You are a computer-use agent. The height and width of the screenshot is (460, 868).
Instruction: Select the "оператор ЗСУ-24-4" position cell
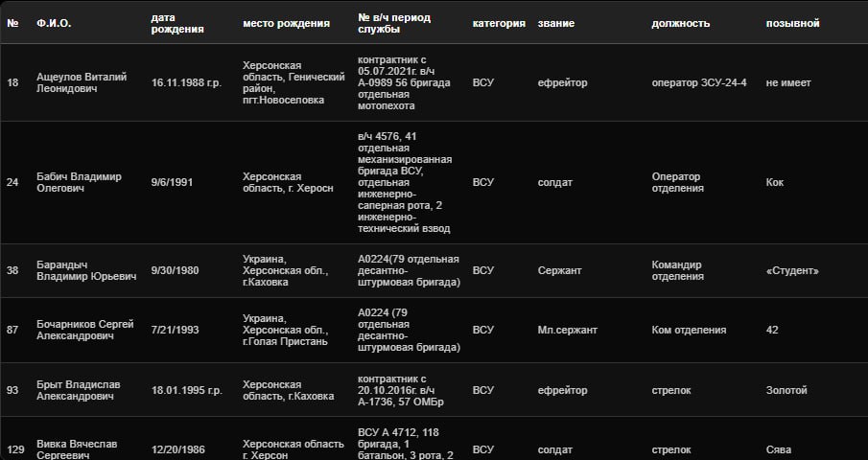(699, 82)
